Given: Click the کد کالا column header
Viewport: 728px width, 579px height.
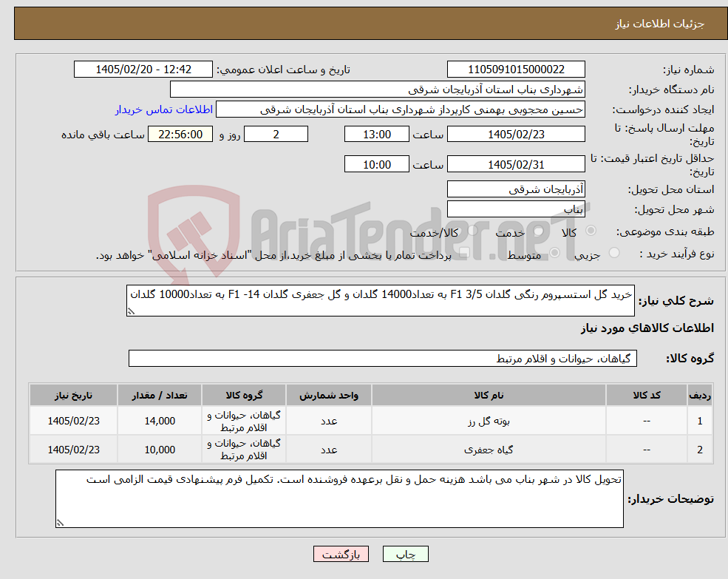Looking at the screenshot, I should coord(647,395).
